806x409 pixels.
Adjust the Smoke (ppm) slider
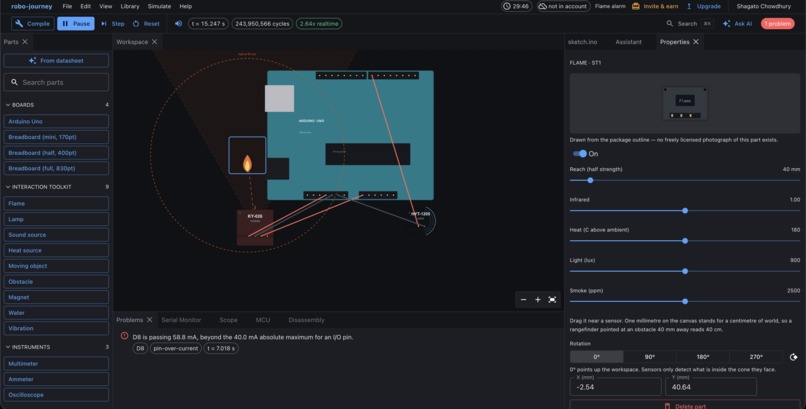pos(685,302)
